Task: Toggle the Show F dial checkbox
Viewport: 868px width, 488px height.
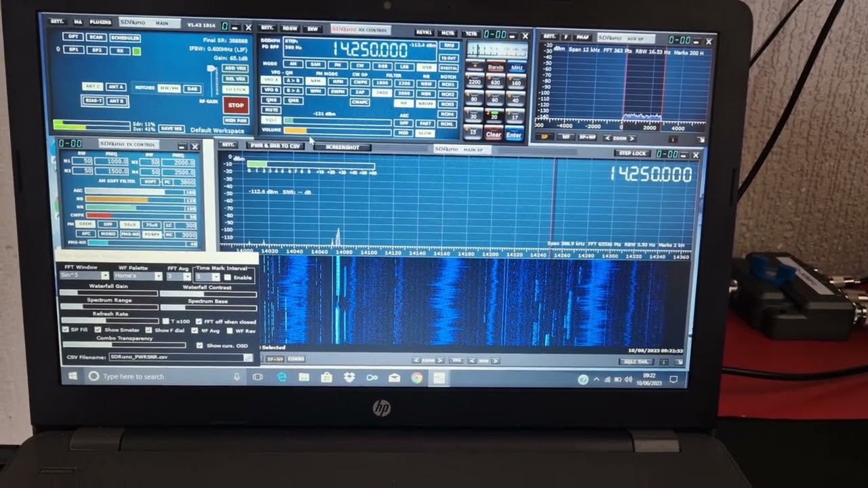Action: tap(149, 330)
